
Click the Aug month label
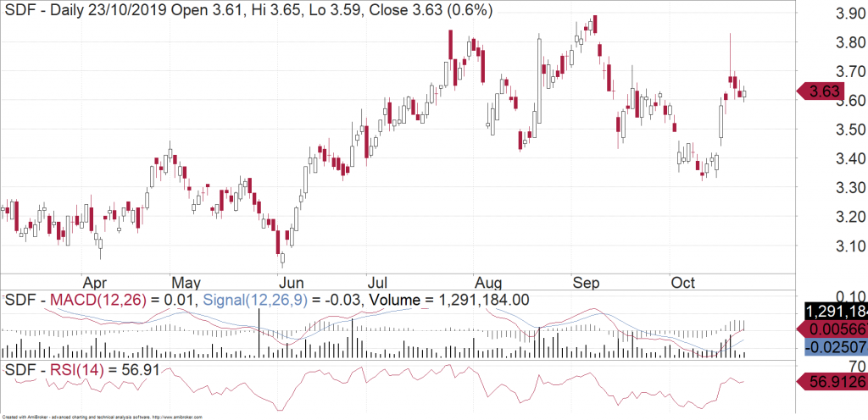pyautogui.click(x=489, y=282)
